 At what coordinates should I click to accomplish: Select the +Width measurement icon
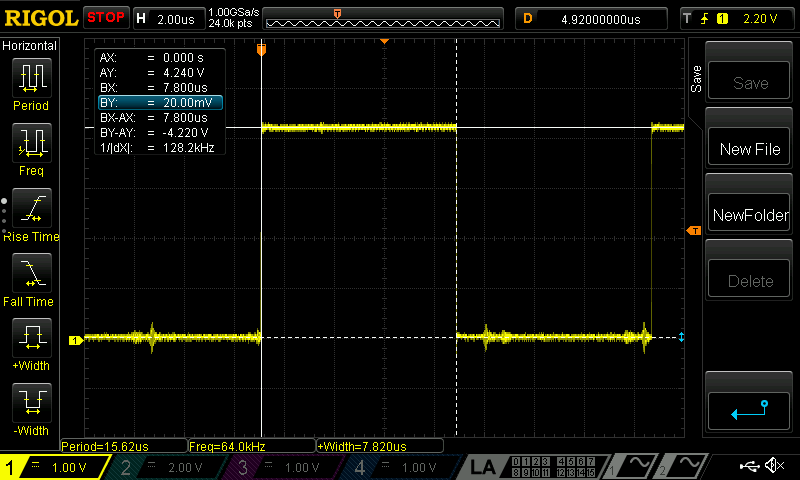click(31, 339)
